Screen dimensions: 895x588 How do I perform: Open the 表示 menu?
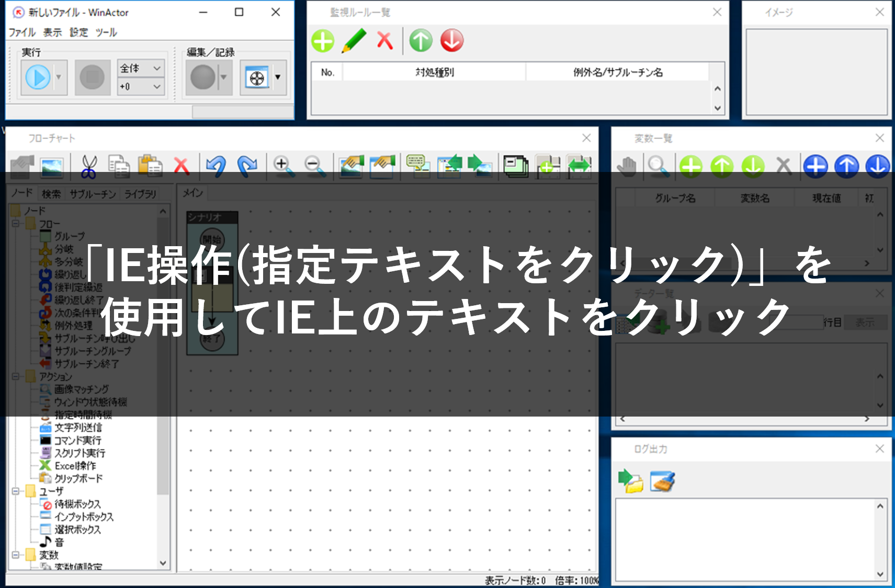click(52, 32)
